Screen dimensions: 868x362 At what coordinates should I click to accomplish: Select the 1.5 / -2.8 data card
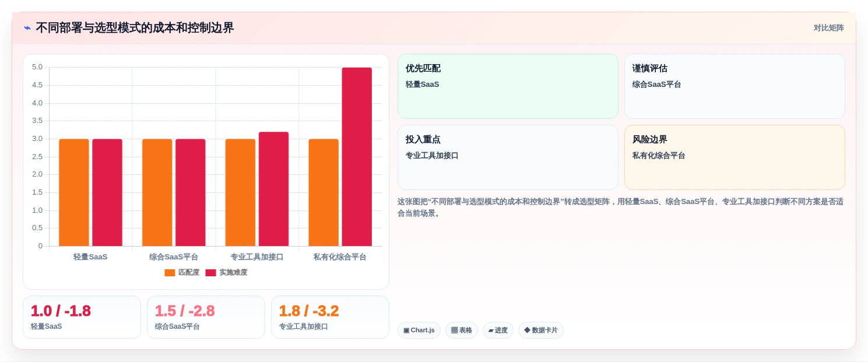pos(206,317)
